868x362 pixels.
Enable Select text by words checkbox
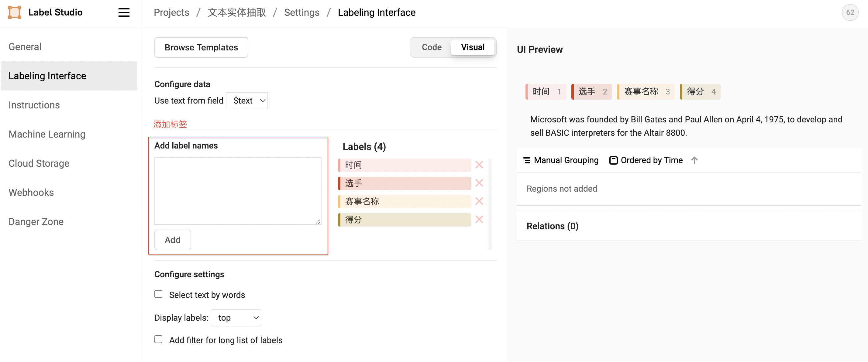pyautogui.click(x=158, y=294)
